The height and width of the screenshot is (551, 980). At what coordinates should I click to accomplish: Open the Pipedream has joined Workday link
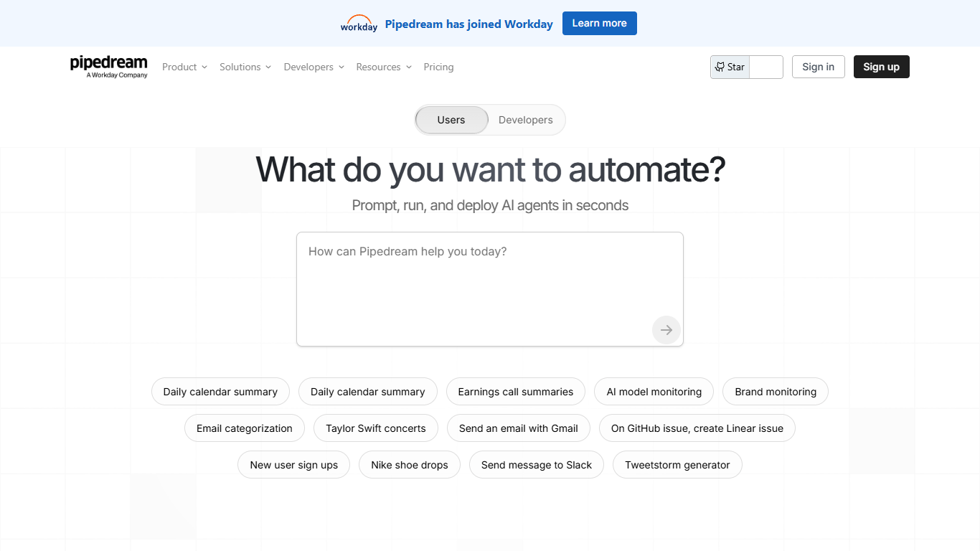[x=468, y=24]
